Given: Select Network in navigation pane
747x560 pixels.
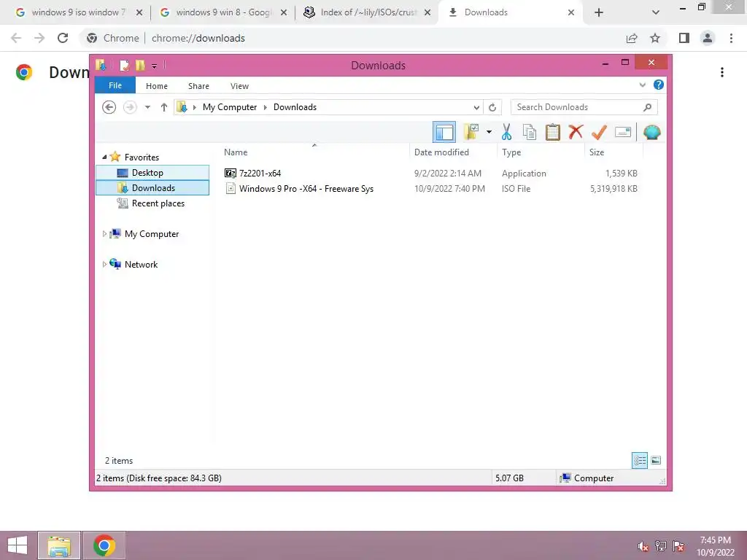Looking at the screenshot, I should 141,264.
